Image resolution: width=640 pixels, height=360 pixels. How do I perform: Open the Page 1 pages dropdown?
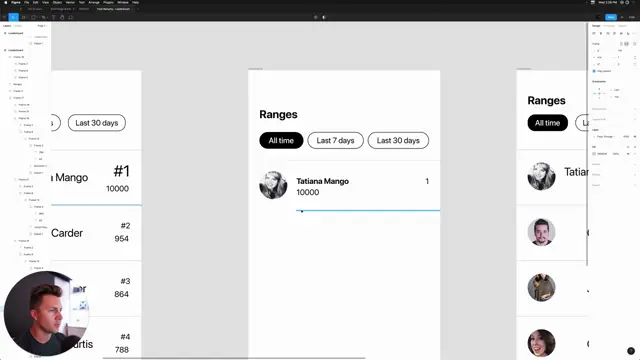pyautogui.click(x=42, y=26)
